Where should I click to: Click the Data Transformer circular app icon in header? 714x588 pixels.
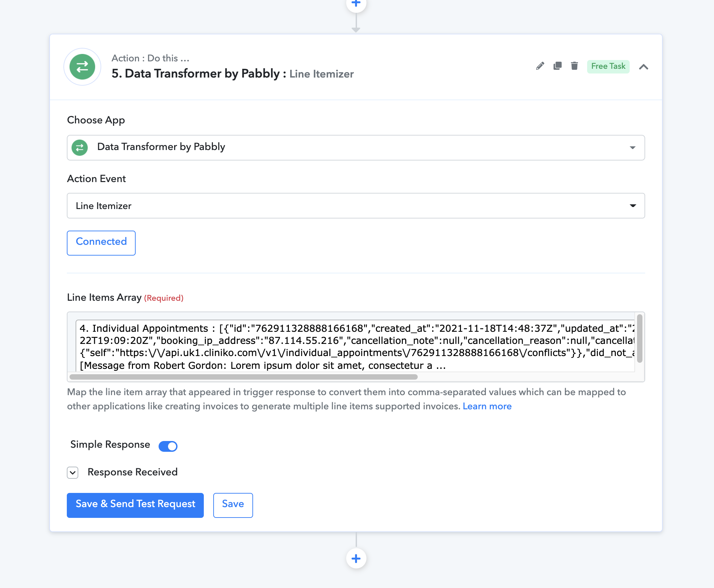click(82, 67)
